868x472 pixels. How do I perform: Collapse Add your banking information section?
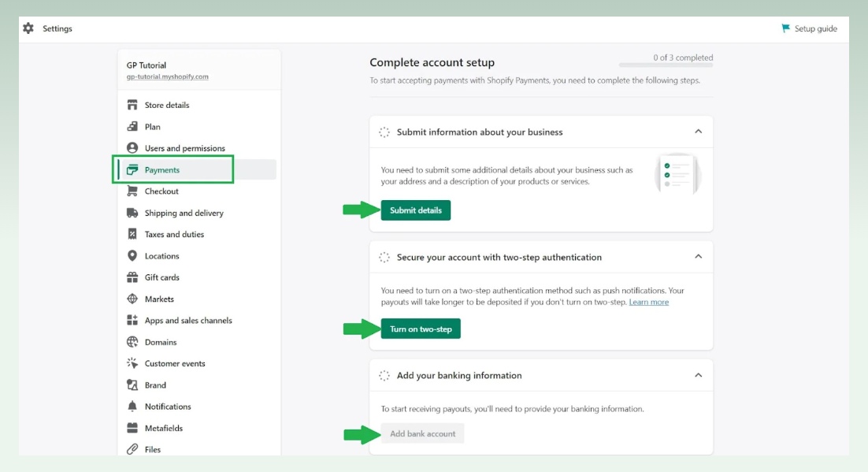698,376
